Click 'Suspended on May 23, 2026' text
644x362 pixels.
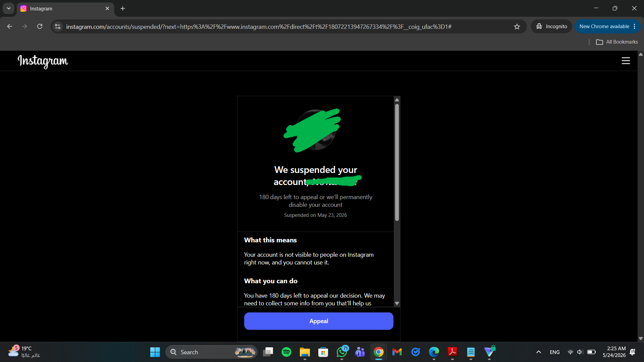point(316,215)
